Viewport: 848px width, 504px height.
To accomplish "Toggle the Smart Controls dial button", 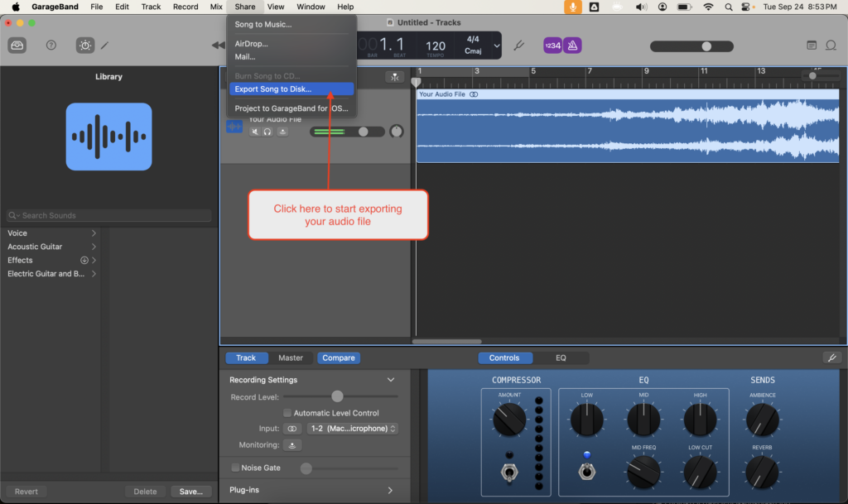I will 85,46.
